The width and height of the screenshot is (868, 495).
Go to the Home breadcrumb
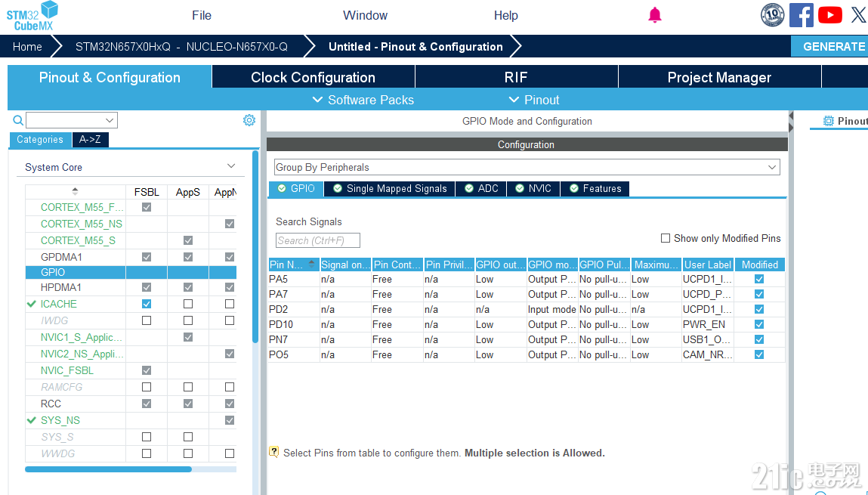(x=27, y=47)
